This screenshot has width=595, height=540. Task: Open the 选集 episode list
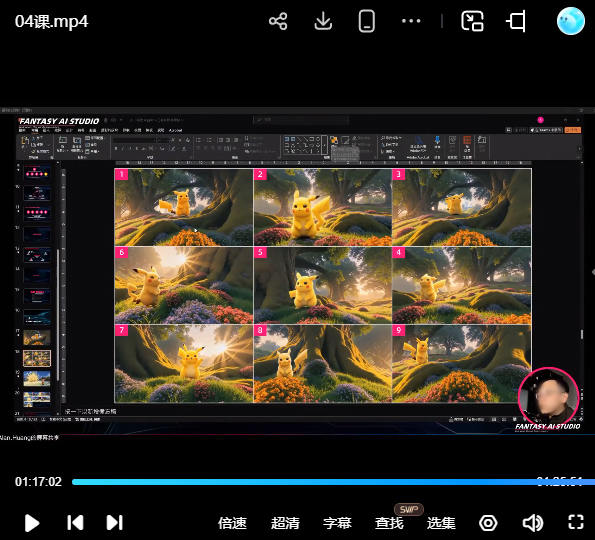click(x=441, y=523)
